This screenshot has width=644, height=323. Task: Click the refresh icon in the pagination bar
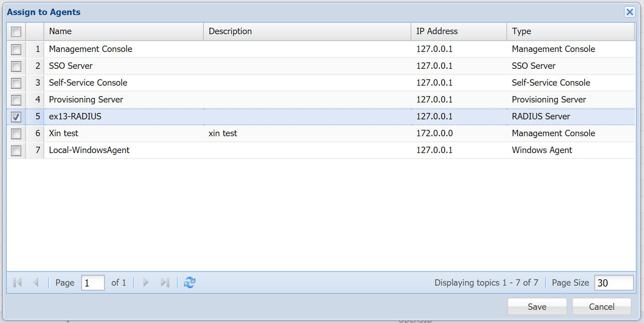point(189,283)
